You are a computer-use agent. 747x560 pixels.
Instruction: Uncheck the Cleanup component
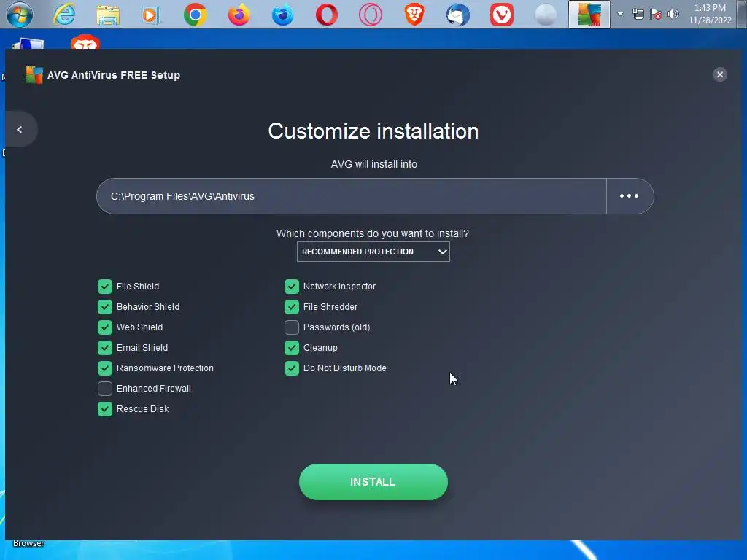pos(292,348)
